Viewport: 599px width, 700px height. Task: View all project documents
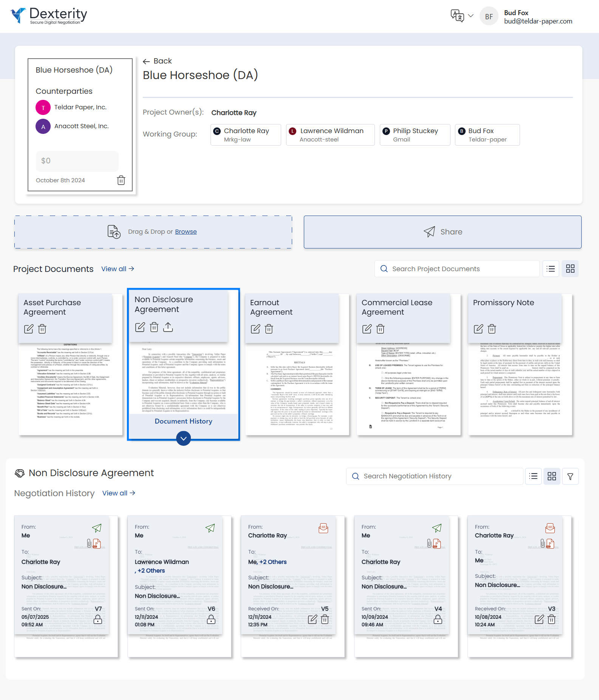click(x=118, y=269)
